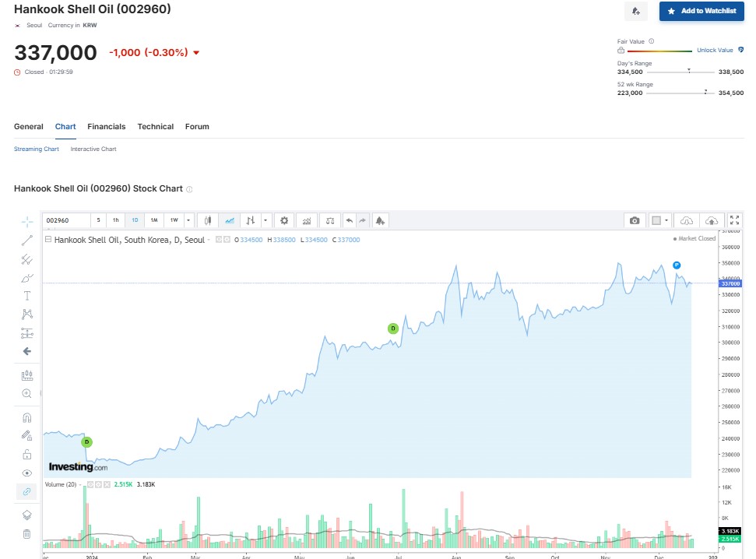Select the XABCD pattern tool
This screenshot has height=559, width=756.
click(x=27, y=315)
